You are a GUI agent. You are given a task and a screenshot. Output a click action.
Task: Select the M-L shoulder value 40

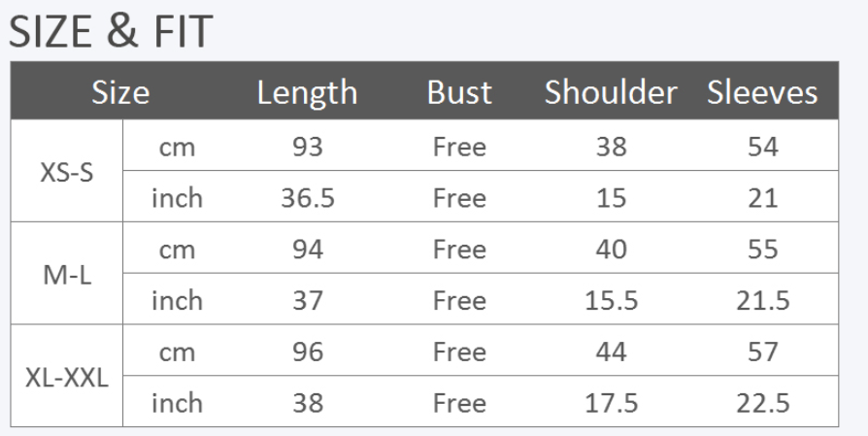click(611, 250)
